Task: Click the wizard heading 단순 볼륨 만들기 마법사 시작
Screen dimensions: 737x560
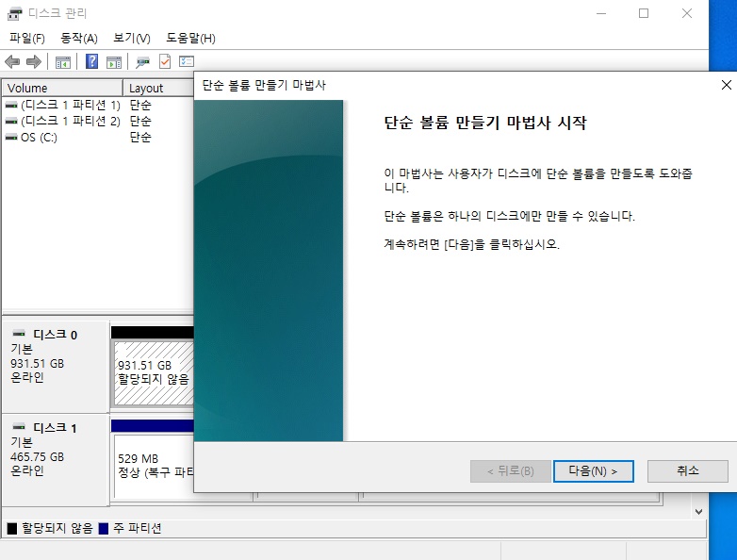Action: tap(485, 123)
